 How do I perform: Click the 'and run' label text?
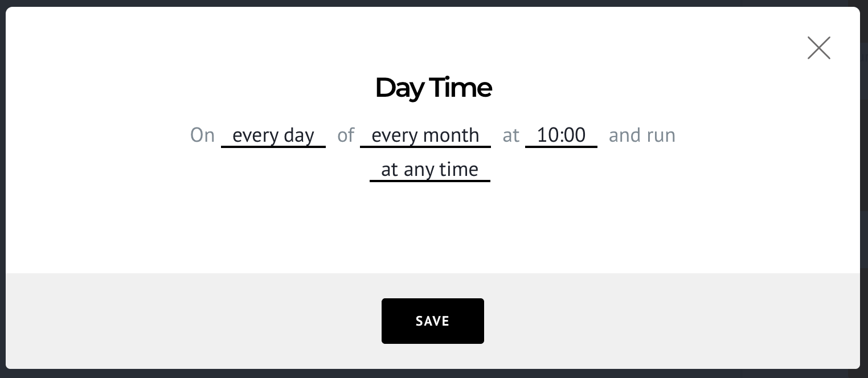642,135
